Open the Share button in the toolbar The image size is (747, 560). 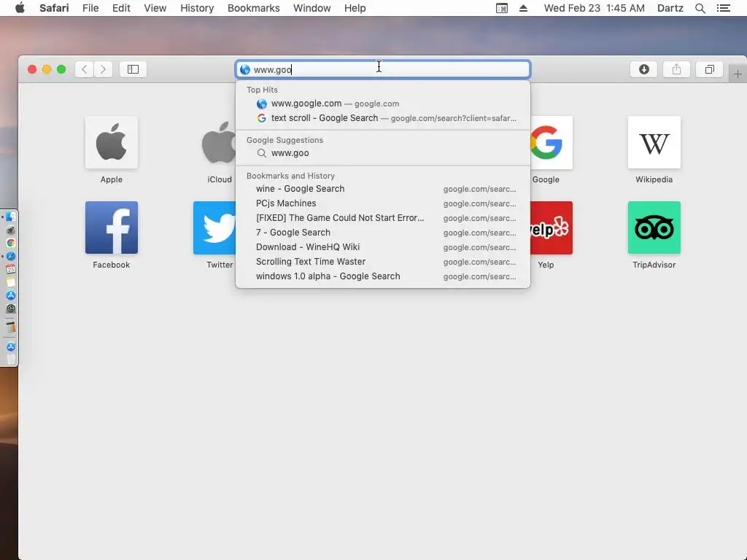click(x=676, y=69)
